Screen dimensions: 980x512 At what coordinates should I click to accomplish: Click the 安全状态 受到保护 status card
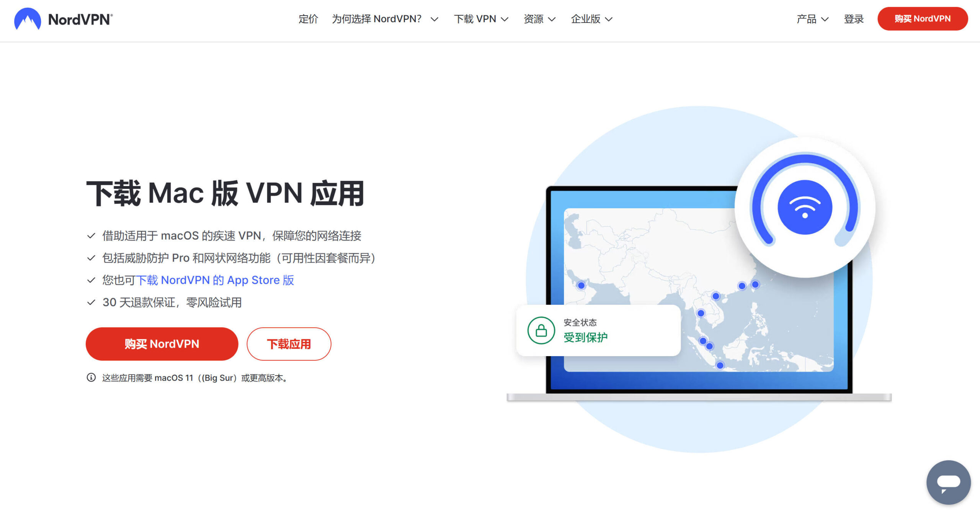click(x=598, y=330)
